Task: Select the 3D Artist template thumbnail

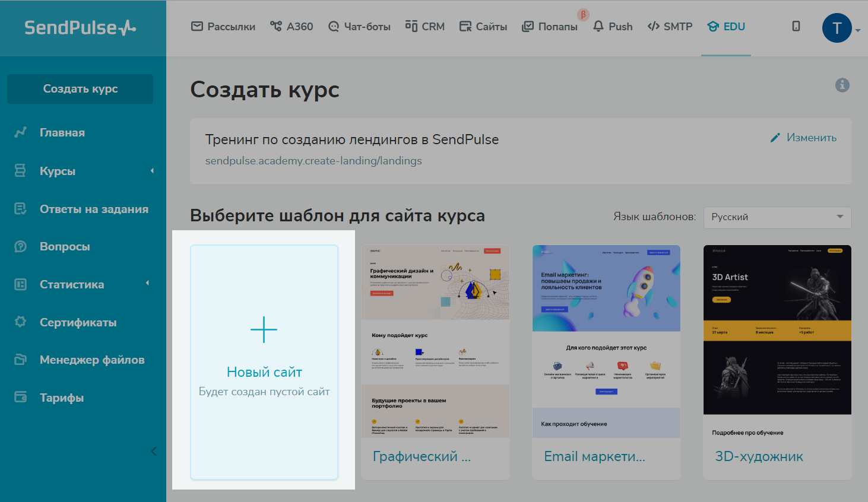Action: [778, 342]
